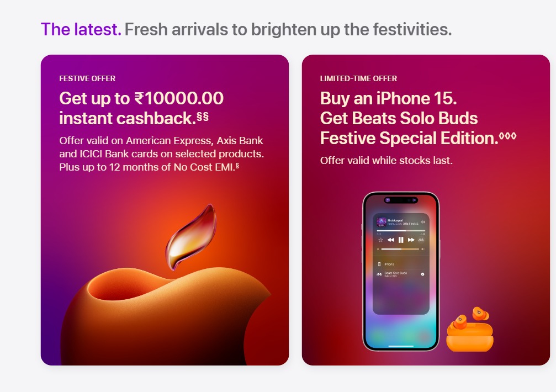Screen dimensions: 556x392
Task: Click the footnote symbol after No Cost EMI
Action: click(237, 166)
